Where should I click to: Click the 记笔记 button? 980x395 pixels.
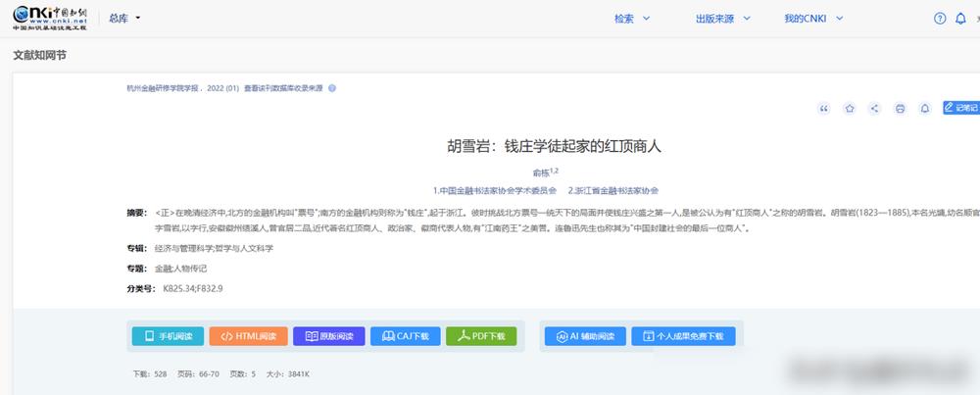tap(960, 108)
